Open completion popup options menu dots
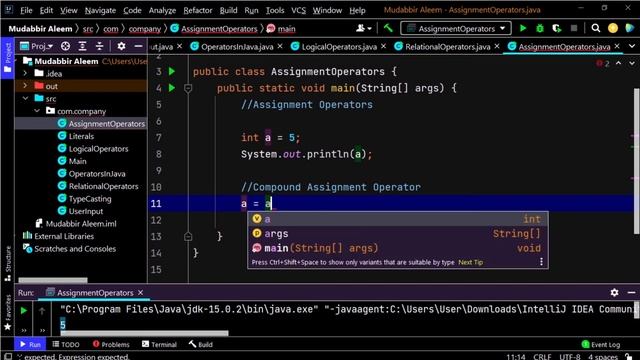 (x=541, y=262)
